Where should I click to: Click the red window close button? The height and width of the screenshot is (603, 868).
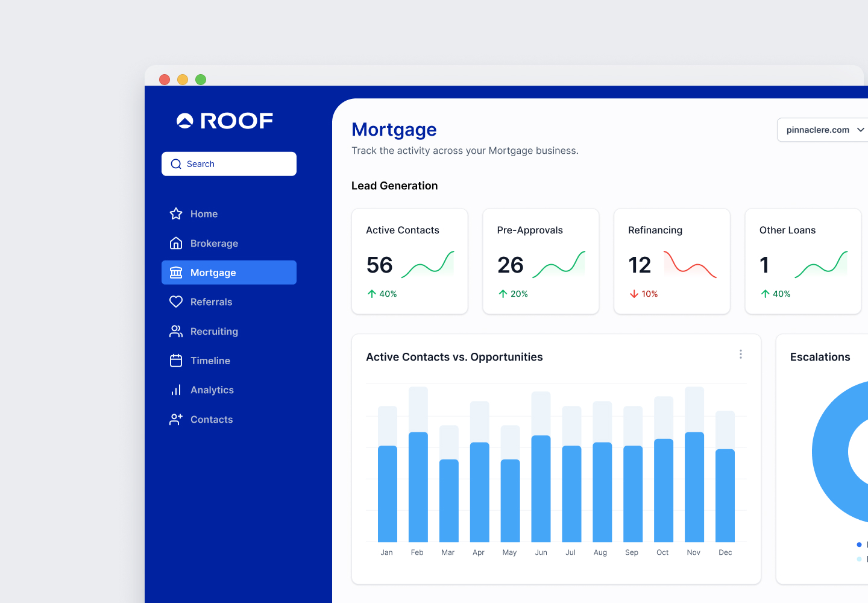click(x=165, y=80)
